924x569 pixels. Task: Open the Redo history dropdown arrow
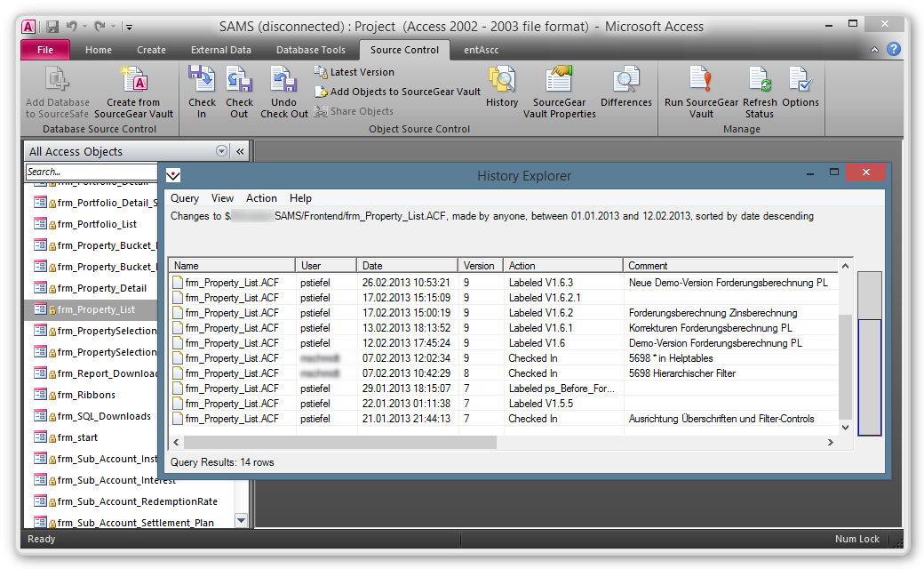113,27
